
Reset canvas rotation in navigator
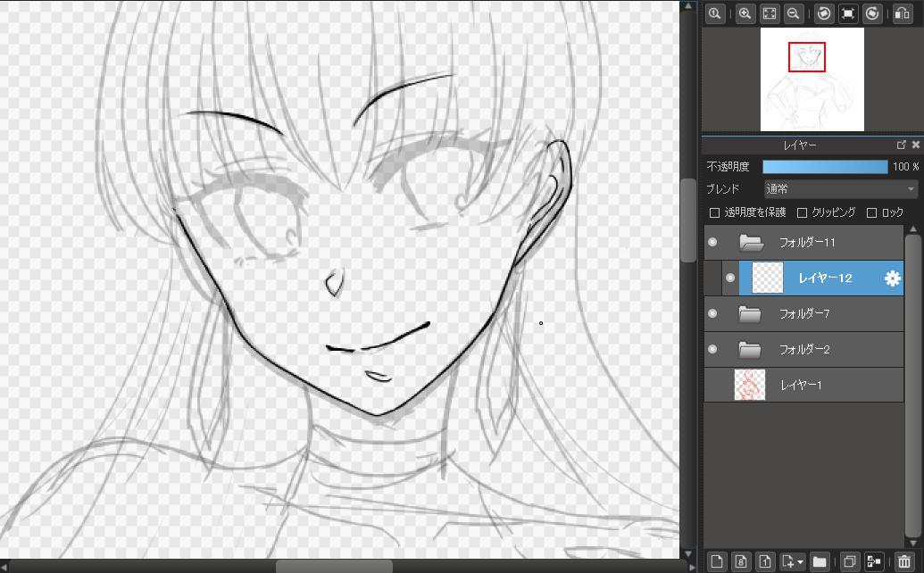(848, 13)
